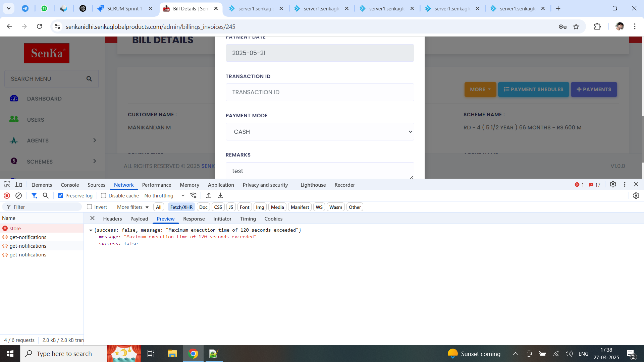The height and width of the screenshot is (362, 644).
Task: Uncheck the Preserve log checkbox
Action: point(61,196)
